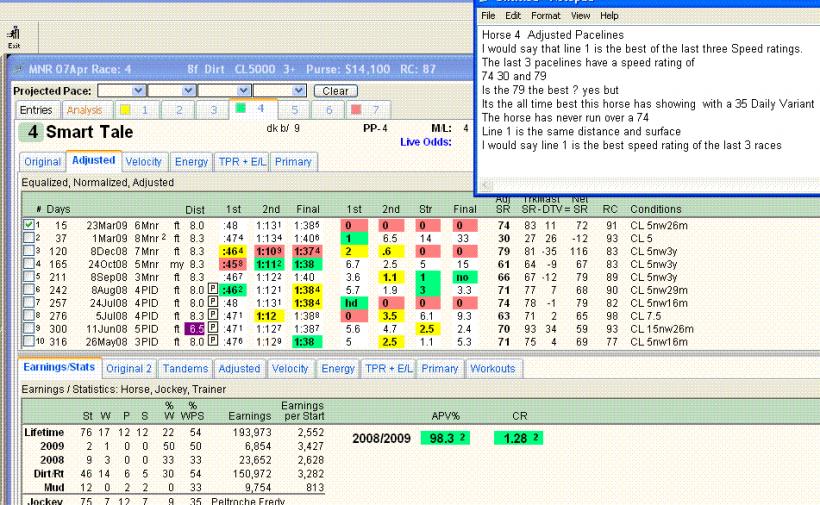Screen dimensions: 820x505
Task: Check paceline 4 checkbox (24Oct08)
Action: (29, 264)
